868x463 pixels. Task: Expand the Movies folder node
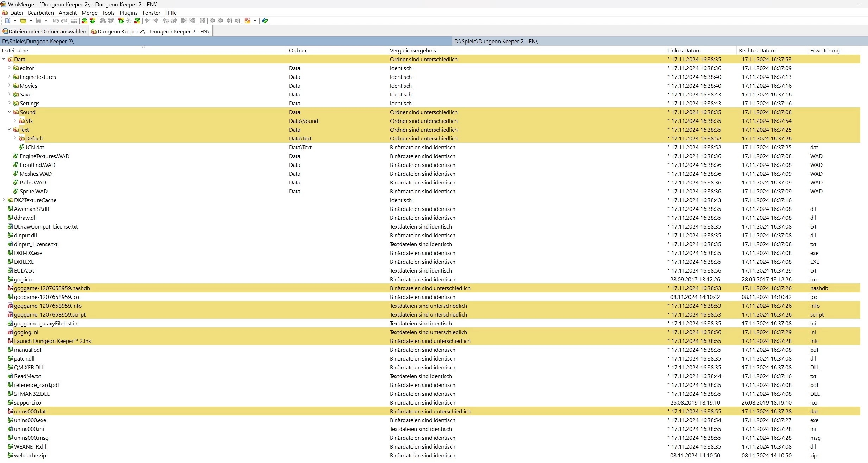click(x=9, y=85)
